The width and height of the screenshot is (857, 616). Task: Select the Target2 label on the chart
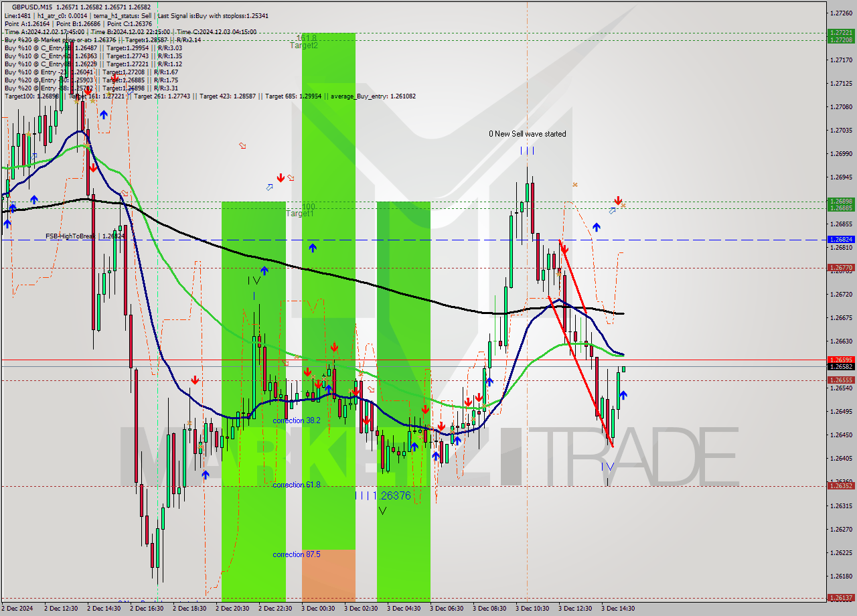pos(304,46)
